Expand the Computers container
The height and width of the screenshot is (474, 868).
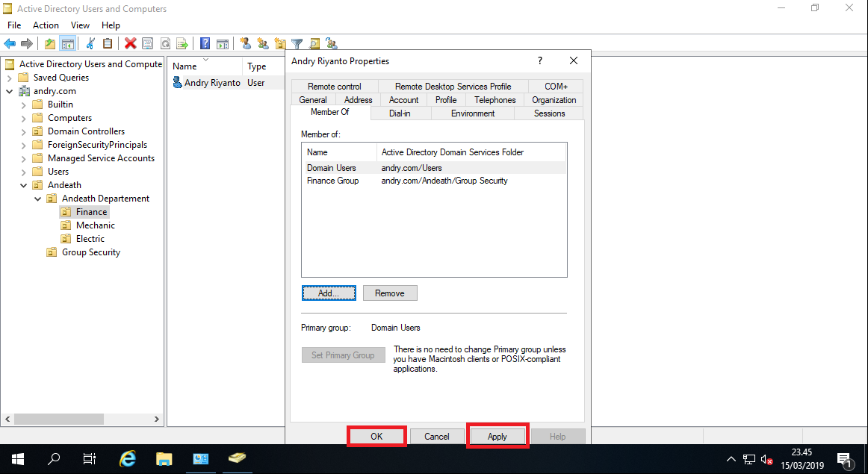coord(23,119)
